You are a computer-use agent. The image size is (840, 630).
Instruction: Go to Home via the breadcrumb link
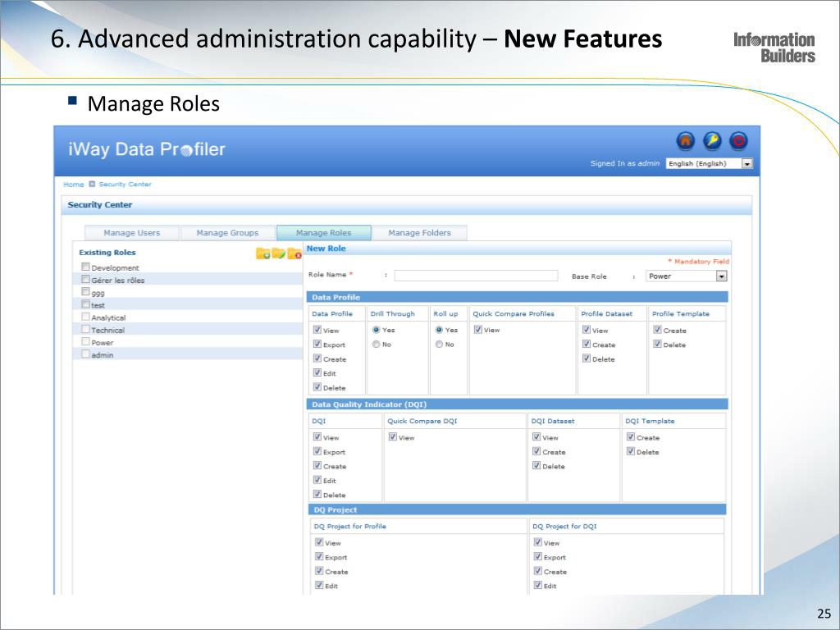(73, 185)
